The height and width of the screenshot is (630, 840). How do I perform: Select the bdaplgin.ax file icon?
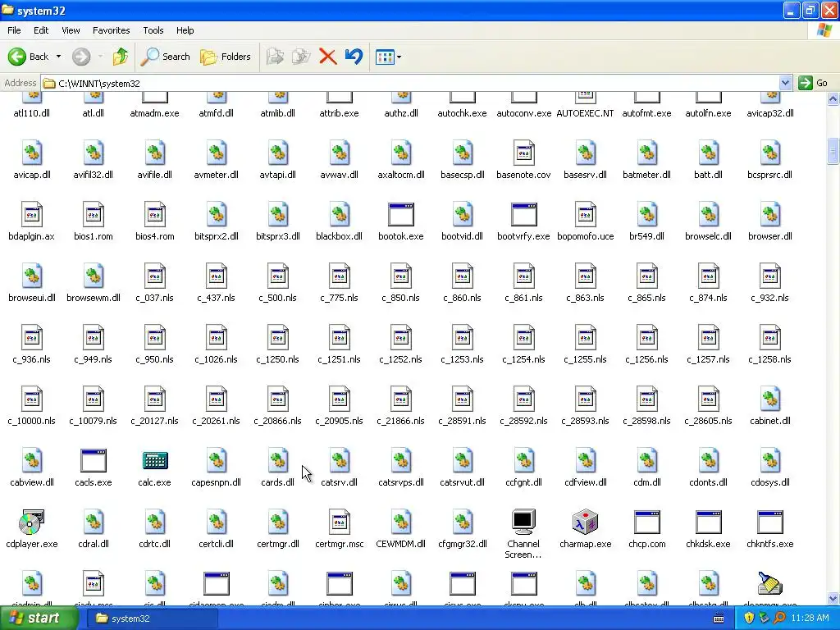tap(32, 215)
